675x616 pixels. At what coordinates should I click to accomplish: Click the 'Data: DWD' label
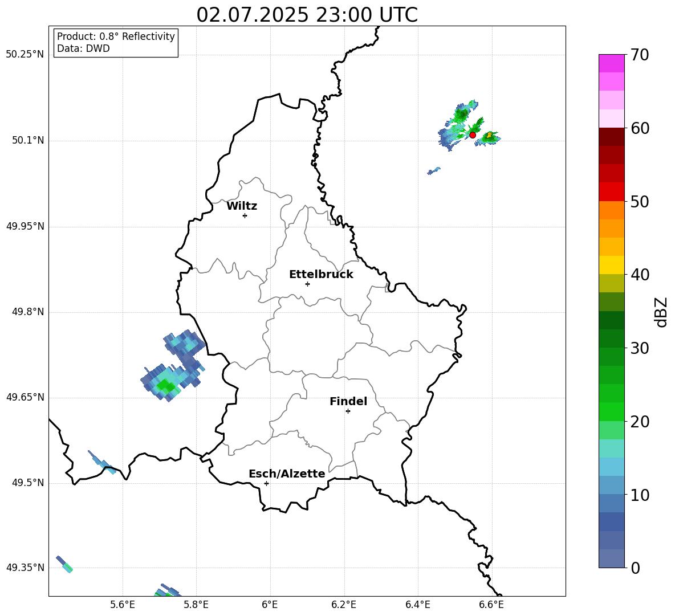pos(83,48)
